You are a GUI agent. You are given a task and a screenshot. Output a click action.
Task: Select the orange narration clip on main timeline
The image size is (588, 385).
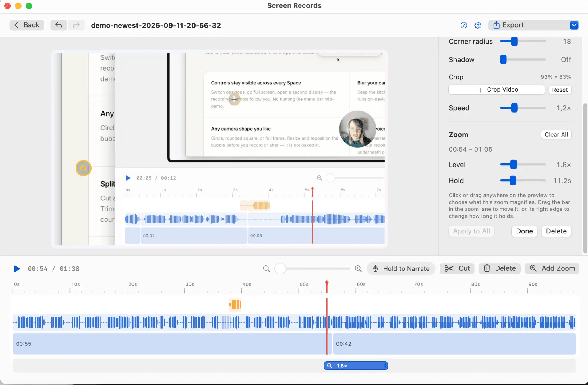(x=235, y=305)
